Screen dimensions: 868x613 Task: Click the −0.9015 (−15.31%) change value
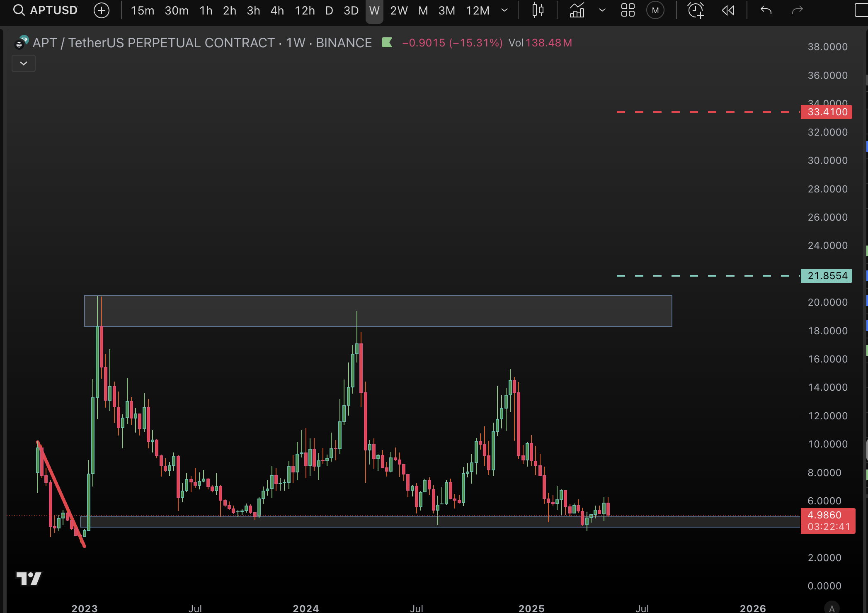(452, 43)
